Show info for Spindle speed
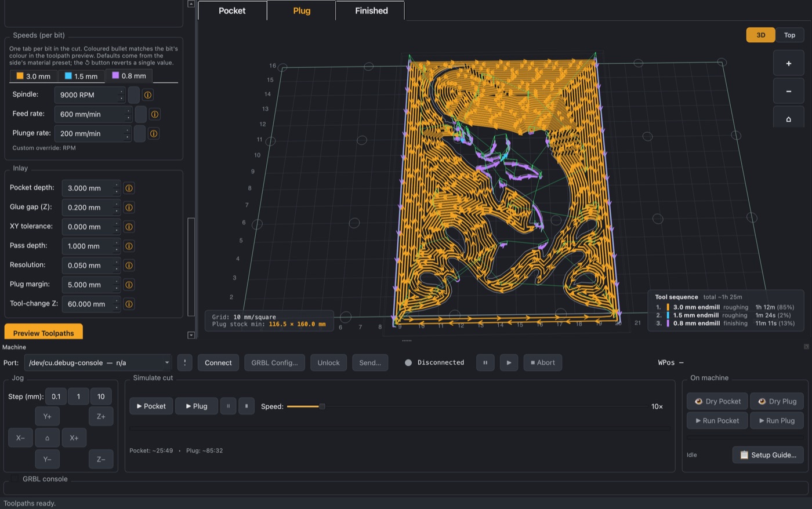This screenshot has width=812, height=509. pyautogui.click(x=148, y=94)
